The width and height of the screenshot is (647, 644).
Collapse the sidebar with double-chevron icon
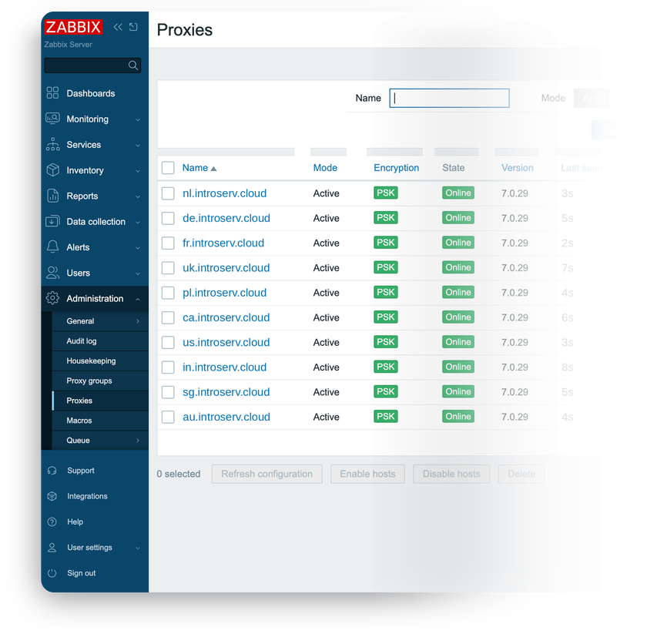[118, 27]
